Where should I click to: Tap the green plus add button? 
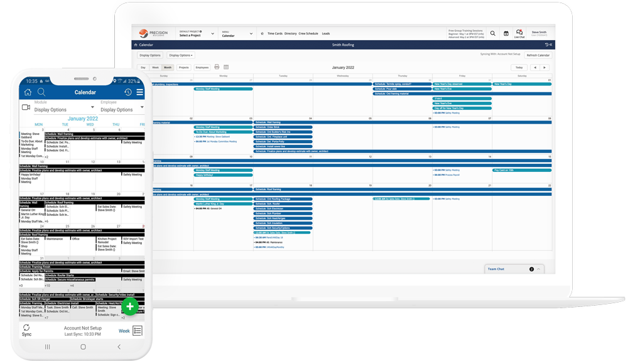[x=129, y=306]
